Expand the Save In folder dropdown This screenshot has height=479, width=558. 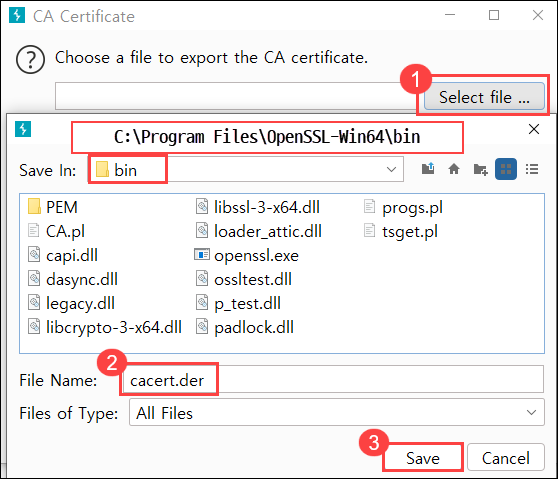(391, 169)
